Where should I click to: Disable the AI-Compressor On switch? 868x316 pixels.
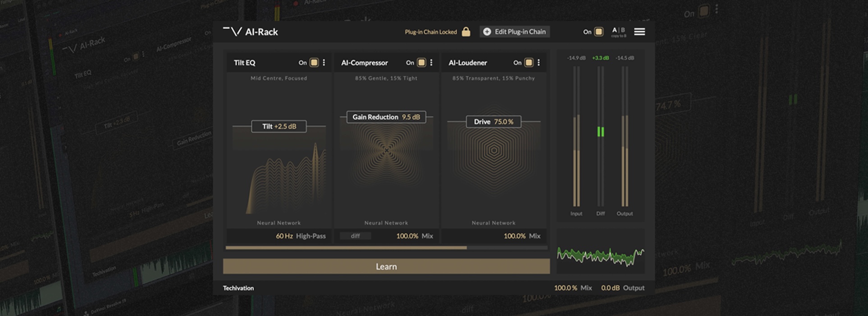click(x=421, y=63)
